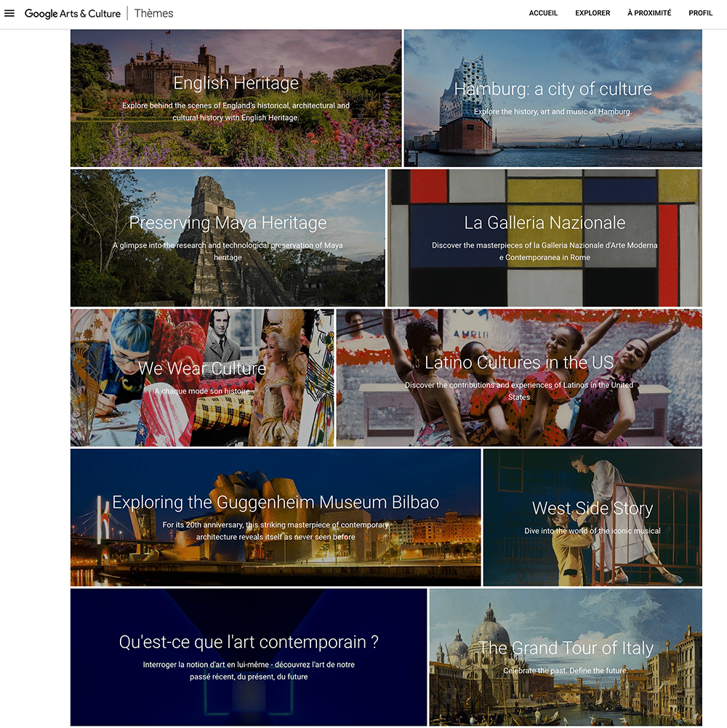This screenshot has height=728, width=727.
Task: Select the We Wear Culture theme
Action: (202, 378)
